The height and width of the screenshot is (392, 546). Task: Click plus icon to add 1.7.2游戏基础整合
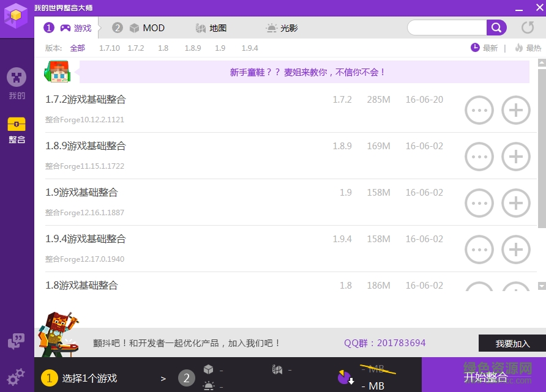click(x=516, y=110)
